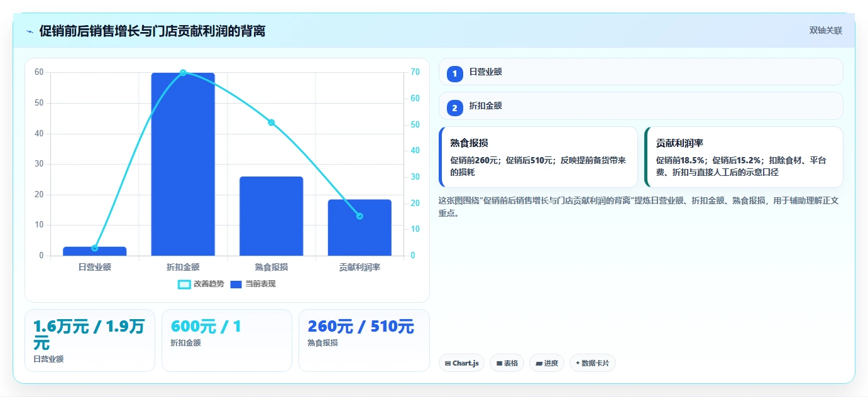Viewport: 868px width, 397px height.
Task: Click the 双轴关联 label in the header
Action: [825, 31]
